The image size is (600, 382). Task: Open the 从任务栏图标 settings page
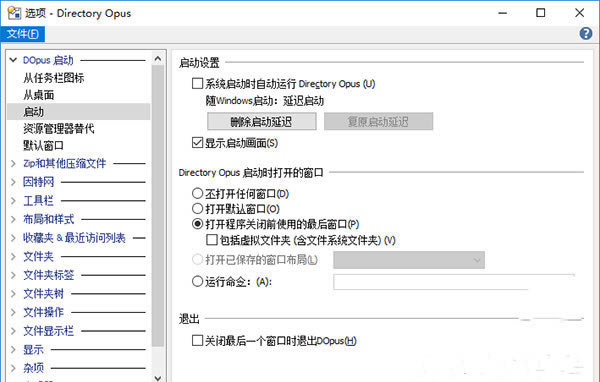(54, 78)
